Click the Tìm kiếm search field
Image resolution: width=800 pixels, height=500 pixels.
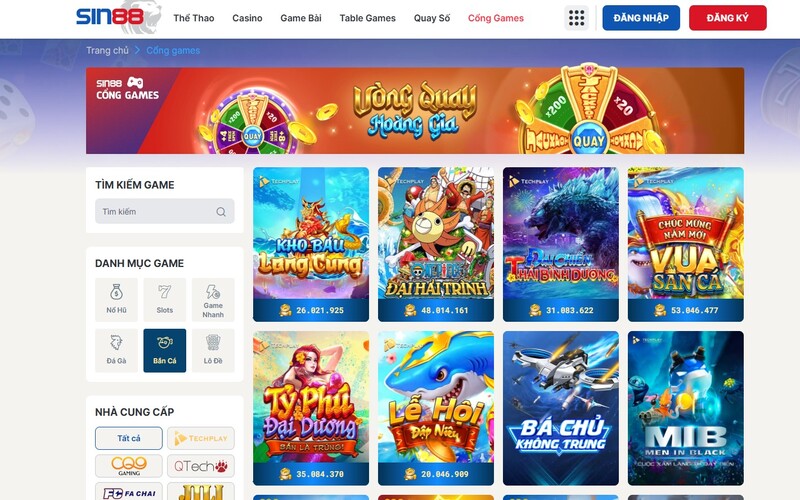(x=165, y=211)
